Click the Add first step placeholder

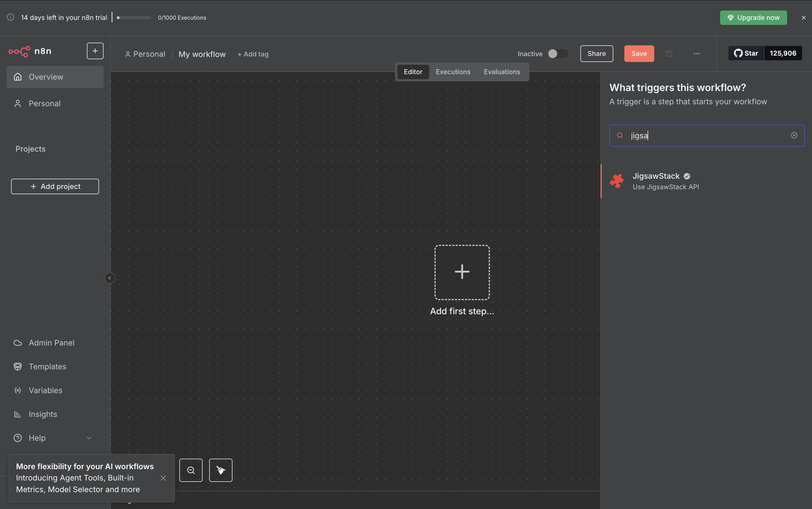click(462, 272)
